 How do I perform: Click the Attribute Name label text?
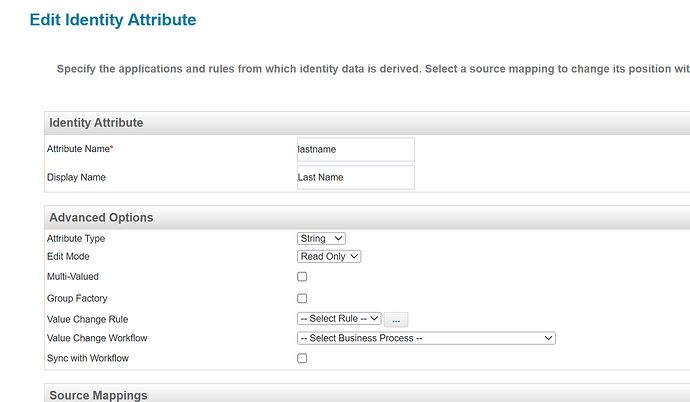tap(79, 149)
